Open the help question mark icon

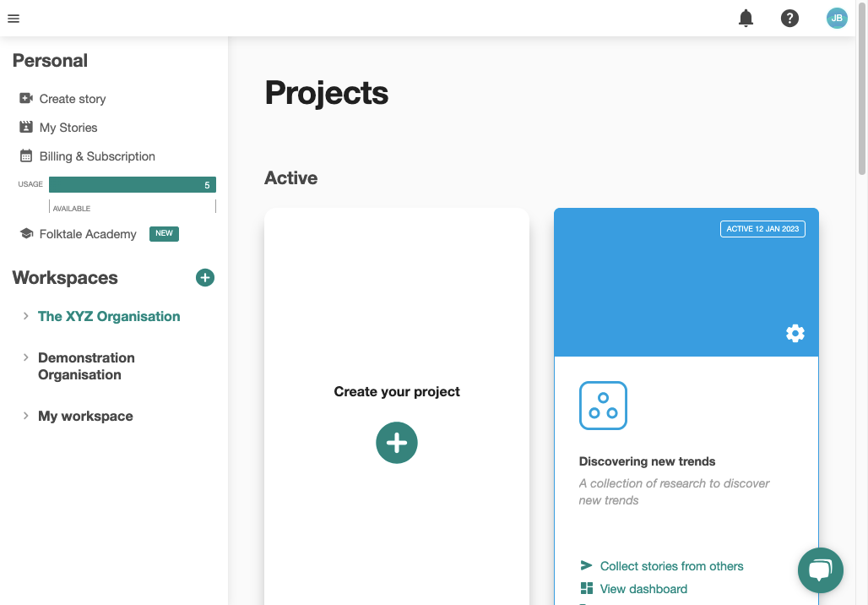789,19
